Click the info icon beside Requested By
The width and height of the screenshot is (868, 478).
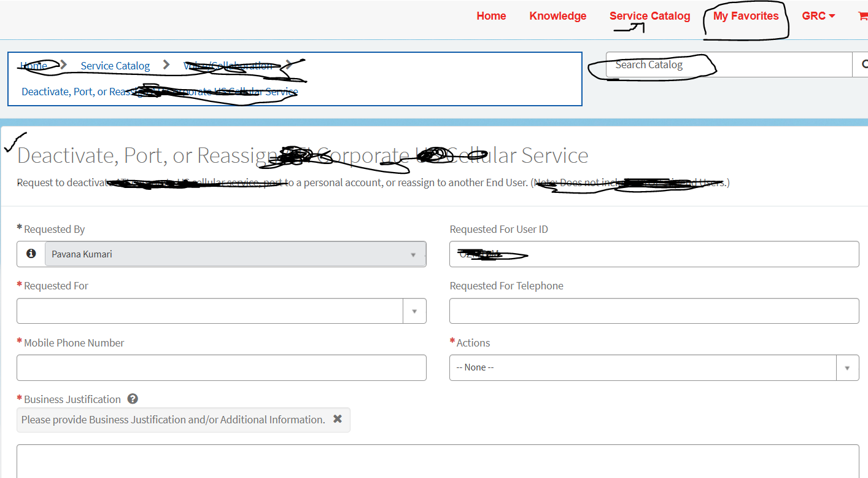coord(31,254)
